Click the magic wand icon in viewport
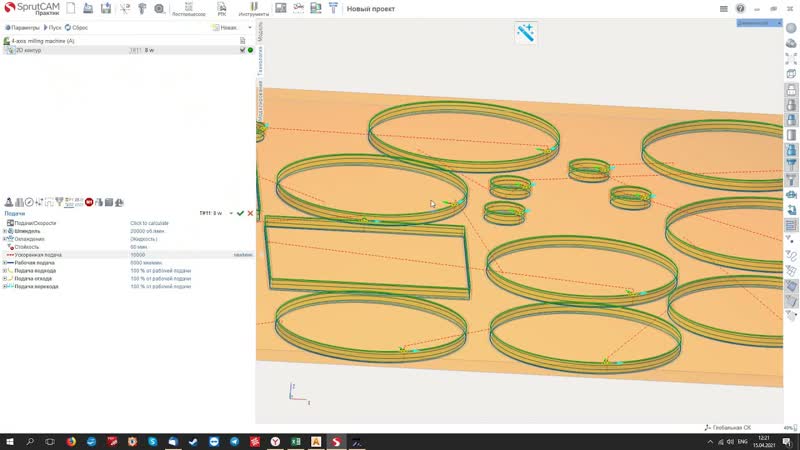 (526, 33)
